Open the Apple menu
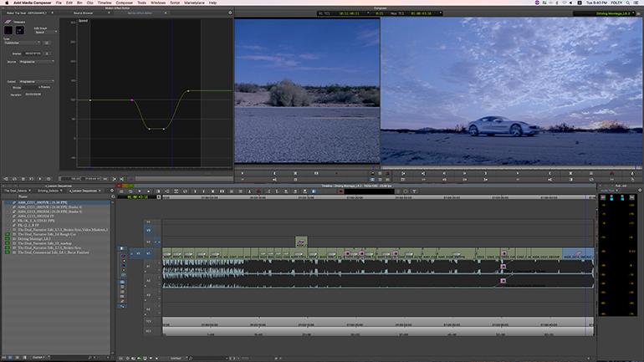644x362 pixels. [x=6, y=3]
